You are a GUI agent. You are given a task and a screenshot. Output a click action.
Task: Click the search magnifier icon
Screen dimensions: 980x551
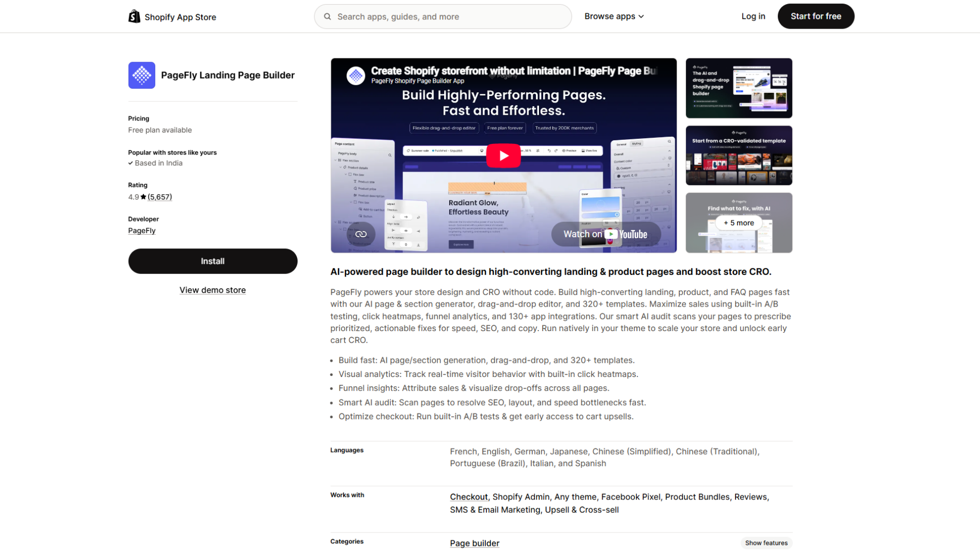point(328,16)
